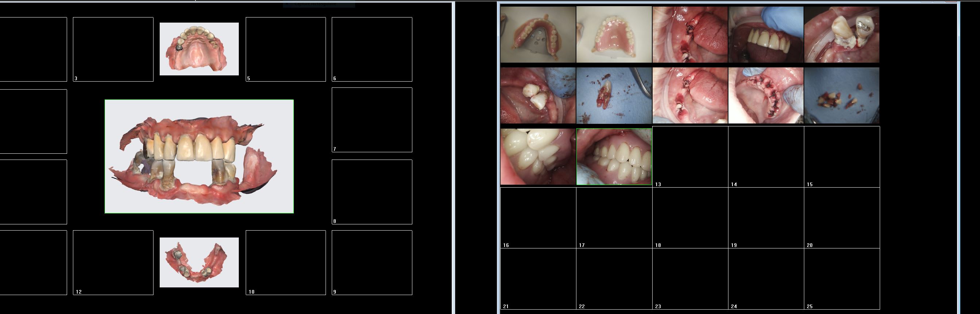
Task: Select empty slot 5 in left panel
Action: 286,49
